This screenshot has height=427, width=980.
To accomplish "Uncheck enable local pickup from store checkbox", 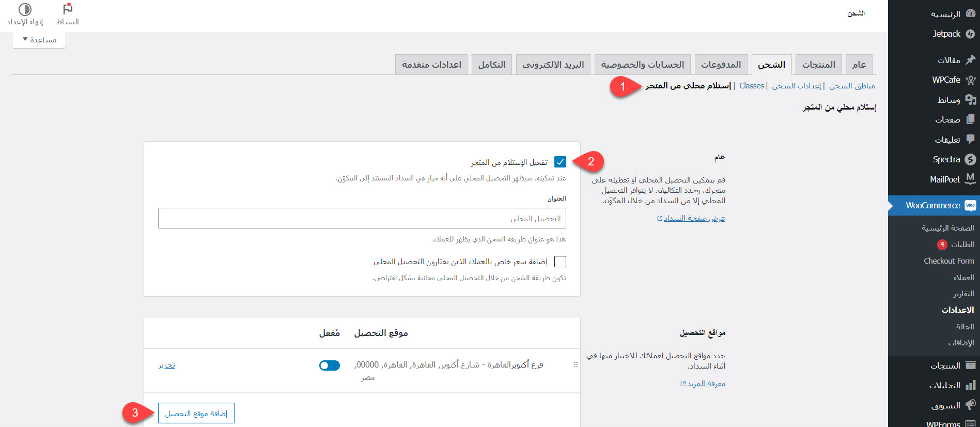I will (560, 162).
